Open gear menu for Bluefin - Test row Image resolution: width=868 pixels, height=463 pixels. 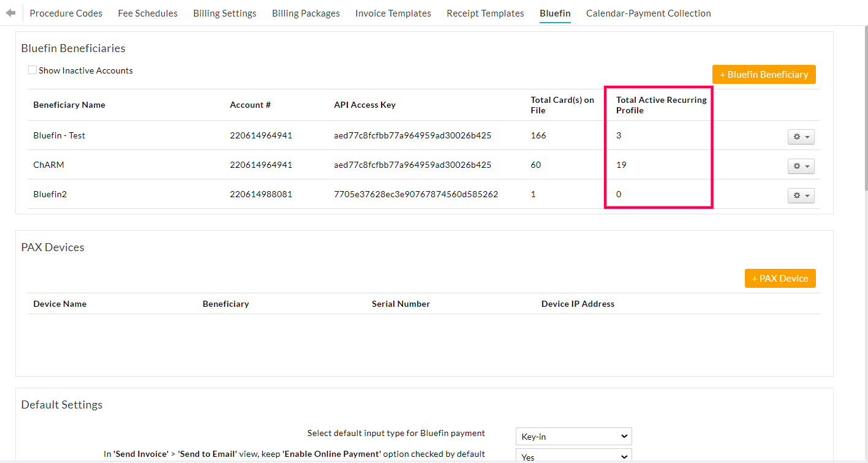coord(801,137)
